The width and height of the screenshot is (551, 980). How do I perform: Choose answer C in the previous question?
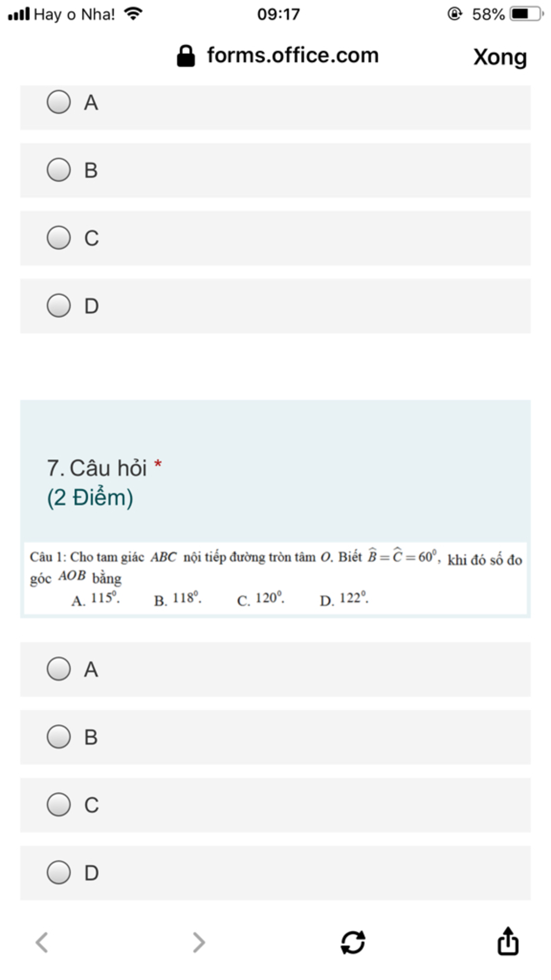coord(275,238)
